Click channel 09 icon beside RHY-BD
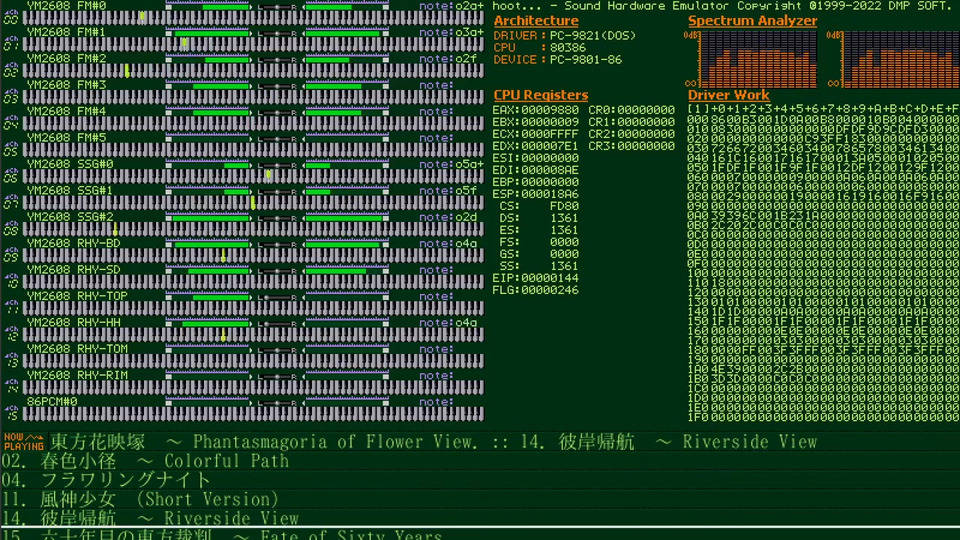The width and height of the screenshot is (960, 540). pyautogui.click(x=10, y=255)
